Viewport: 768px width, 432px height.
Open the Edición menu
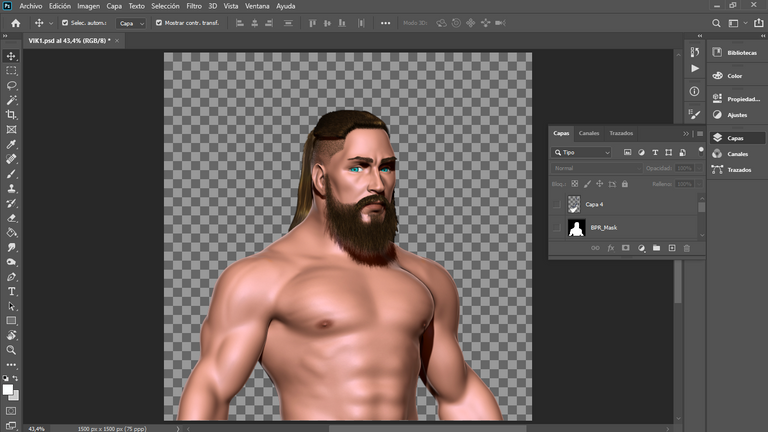(60, 6)
